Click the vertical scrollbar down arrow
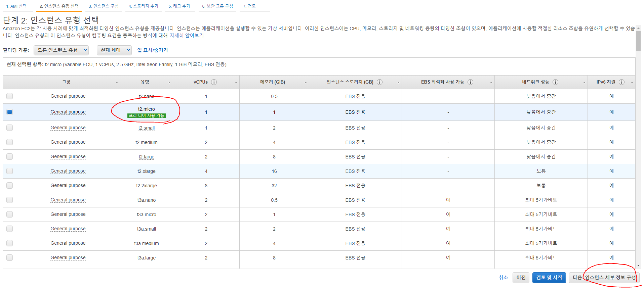Screen dimensions: 644x289 (639, 266)
